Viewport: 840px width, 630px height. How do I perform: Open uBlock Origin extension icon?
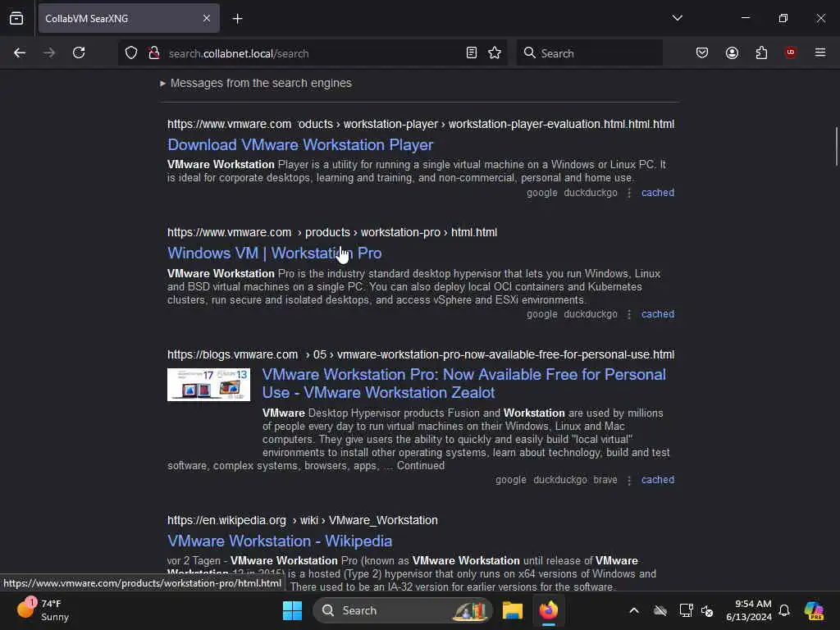click(791, 52)
